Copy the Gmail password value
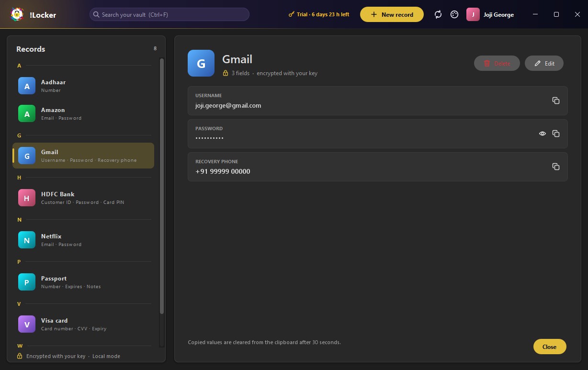The height and width of the screenshot is (370, 588). pyautogui.click(x=556, y=134)
